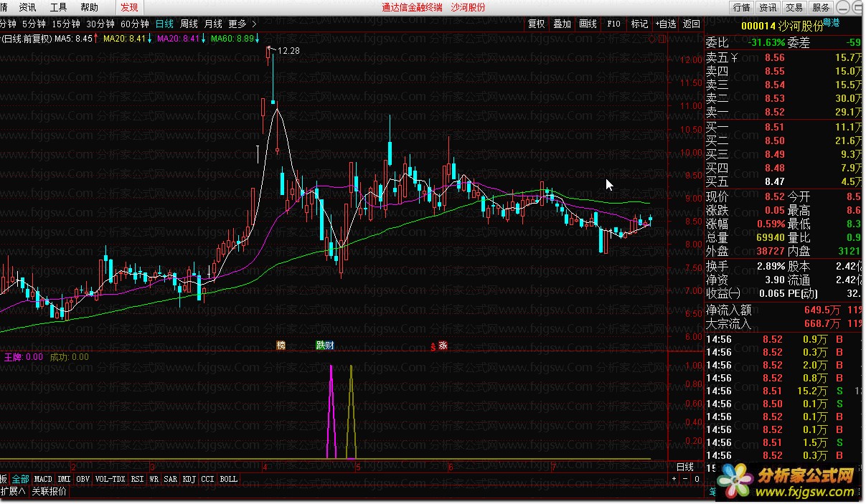866x504 pixels.
Task: Expand the 扩展 panel at bottom left
Action: pos(13,492)
